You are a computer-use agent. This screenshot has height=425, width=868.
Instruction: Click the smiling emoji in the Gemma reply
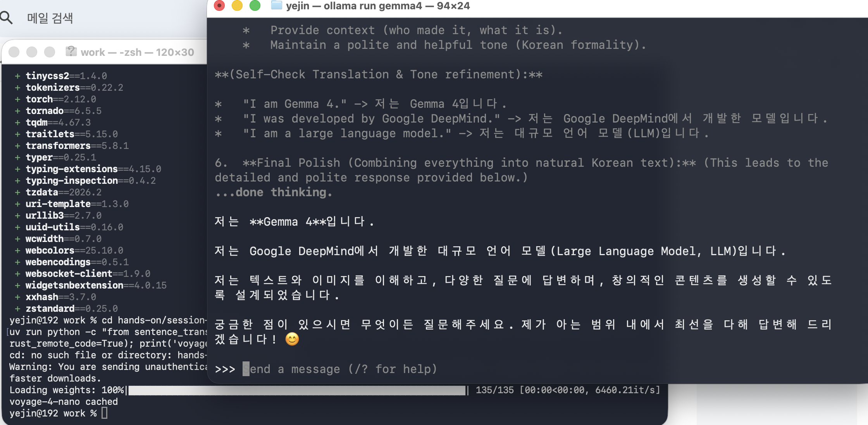point(292,339)
